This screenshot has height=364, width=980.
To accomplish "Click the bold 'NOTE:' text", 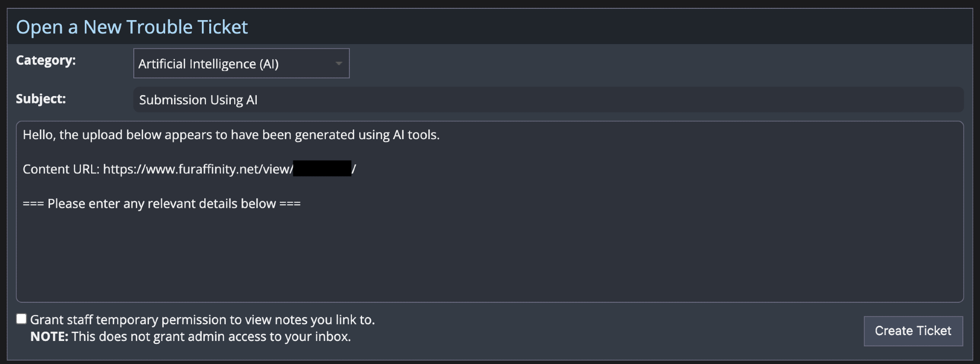I will [49, 337].
